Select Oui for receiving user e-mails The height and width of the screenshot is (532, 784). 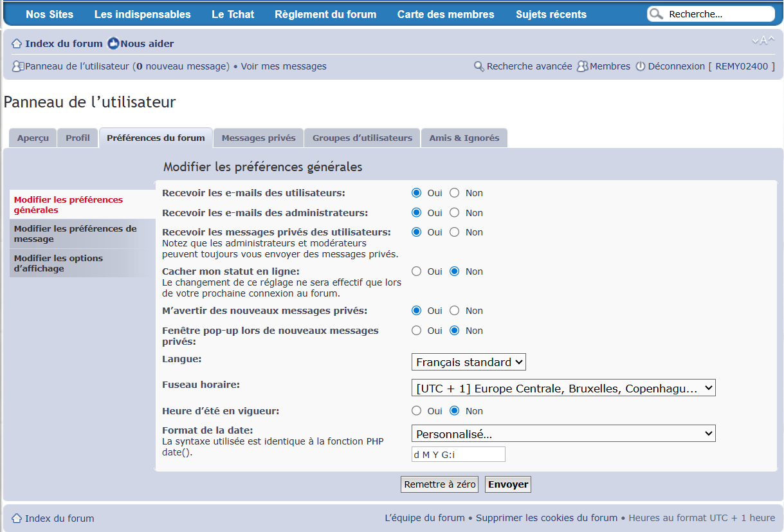(416, 193)
